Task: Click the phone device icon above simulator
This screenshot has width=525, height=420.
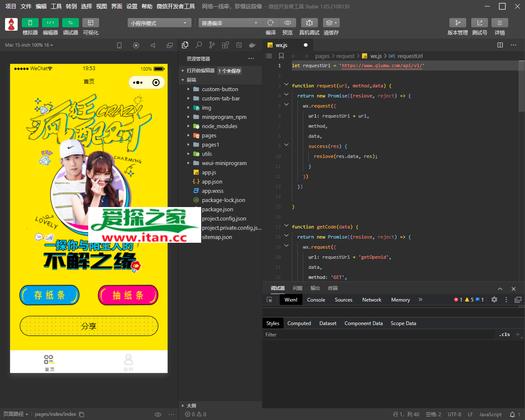Action: click(x=119, y=45)
